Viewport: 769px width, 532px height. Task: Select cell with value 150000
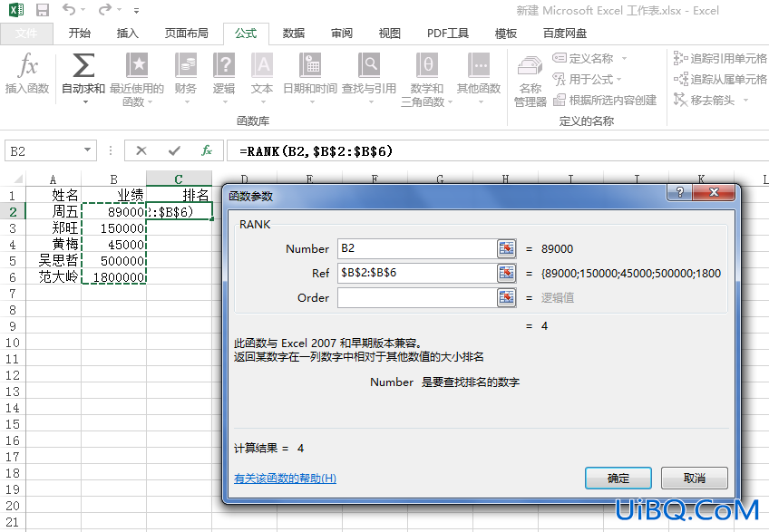[x=113, y=228]
